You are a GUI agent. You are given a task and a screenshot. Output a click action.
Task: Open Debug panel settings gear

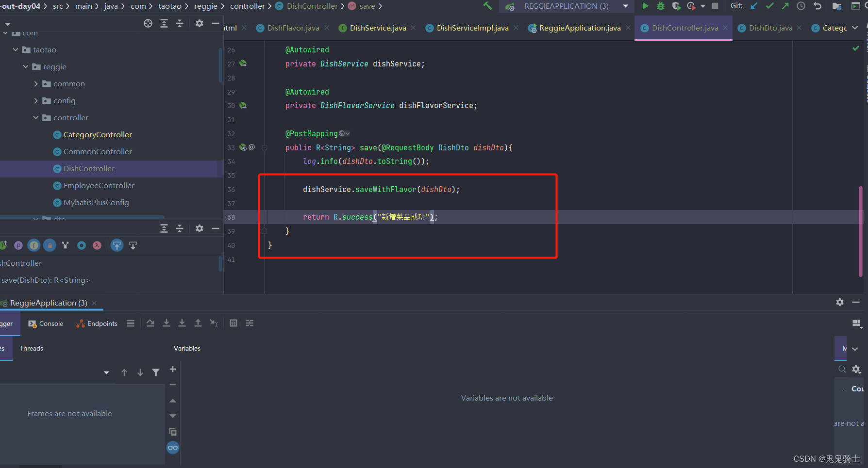[840, 302]
